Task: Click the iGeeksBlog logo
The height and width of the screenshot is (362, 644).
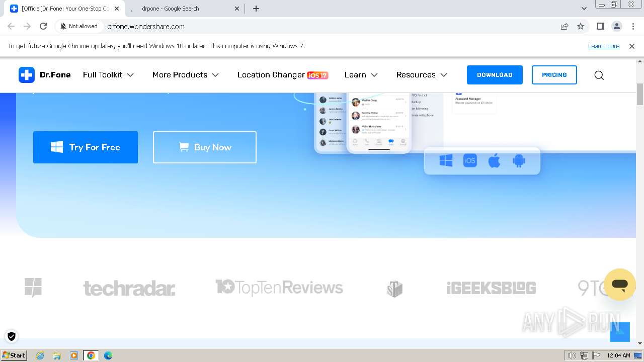Action: click(491, 288)
